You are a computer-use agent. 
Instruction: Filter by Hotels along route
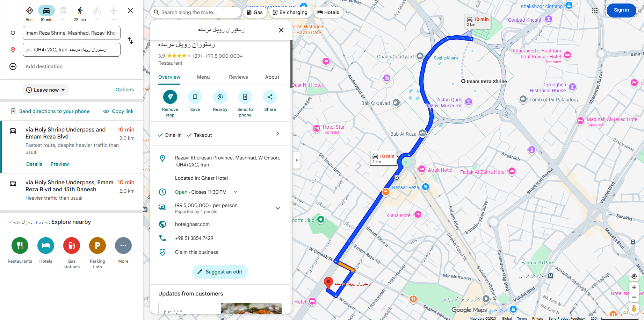coord(328,12)
